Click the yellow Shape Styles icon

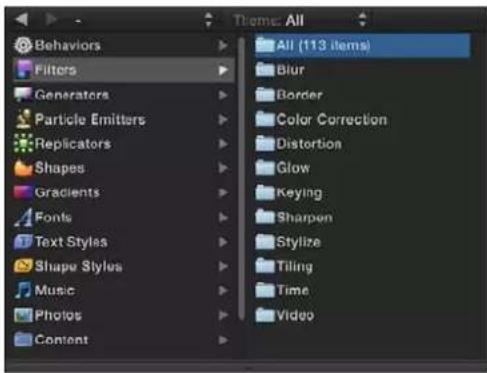tap(23, 266)
